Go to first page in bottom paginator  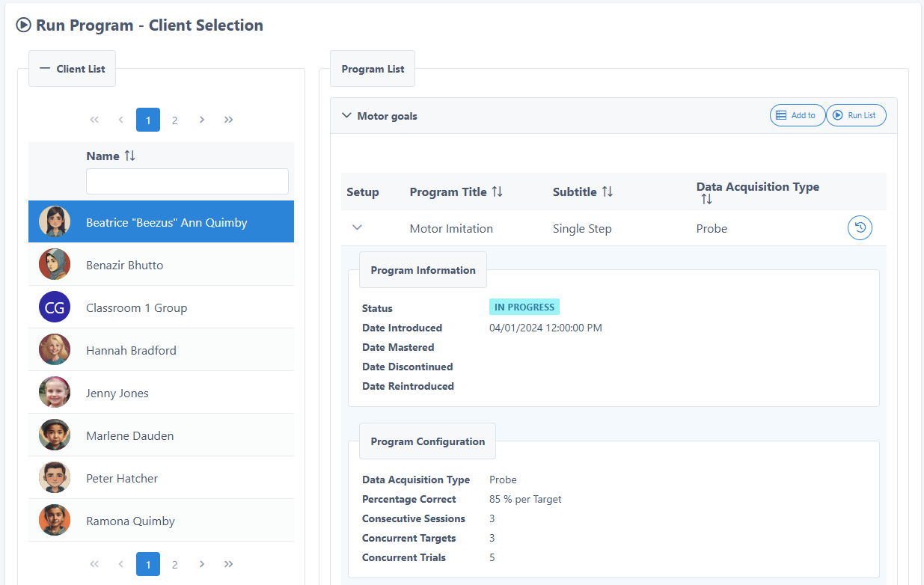pos(94,564)
